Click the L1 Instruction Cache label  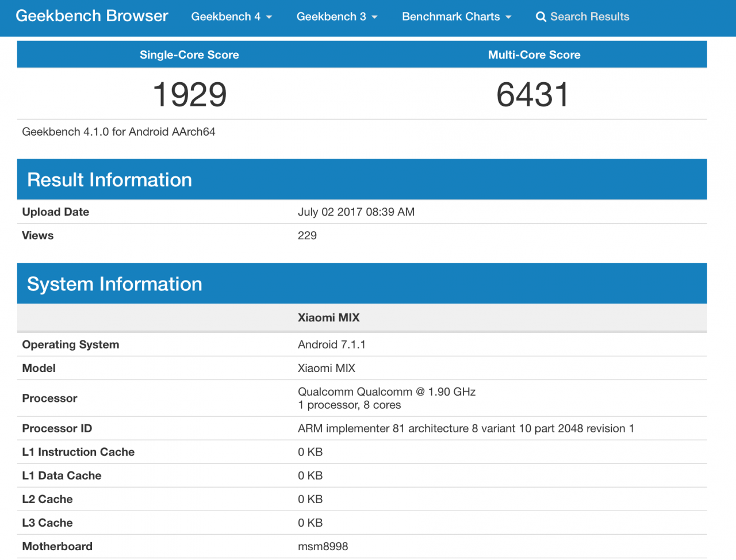pos(78,452)
